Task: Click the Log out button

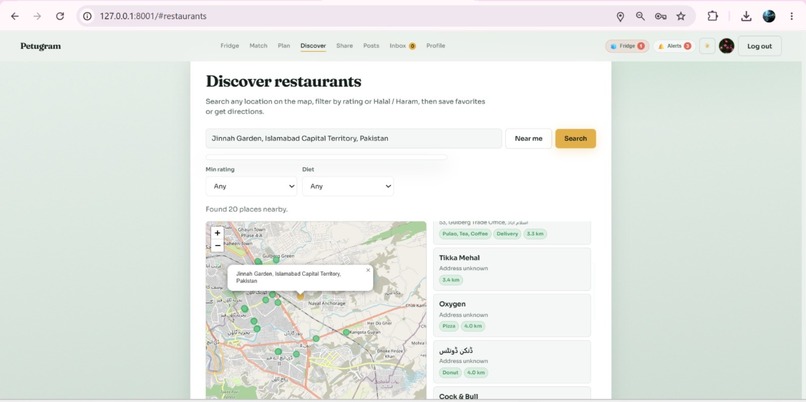Action: pyautogui.click(x=760, y=46)
